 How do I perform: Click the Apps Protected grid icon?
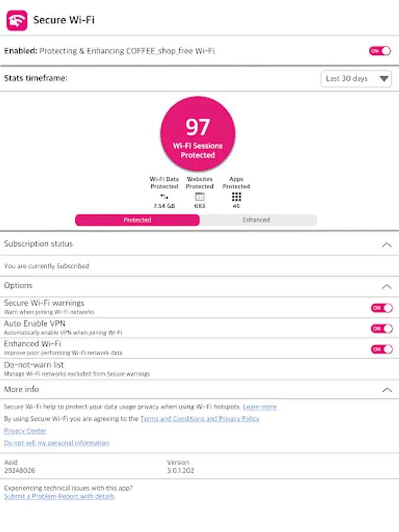(x=236, y=196)
